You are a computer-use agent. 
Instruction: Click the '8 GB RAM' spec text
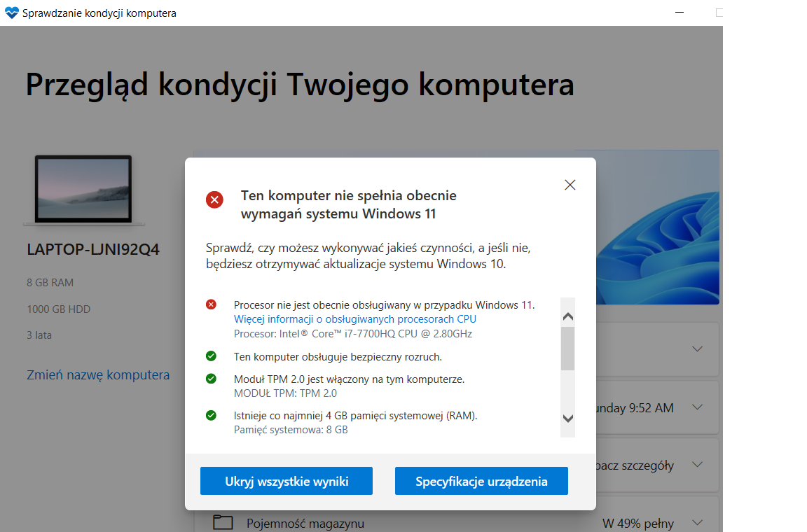(x=50, y=283)
